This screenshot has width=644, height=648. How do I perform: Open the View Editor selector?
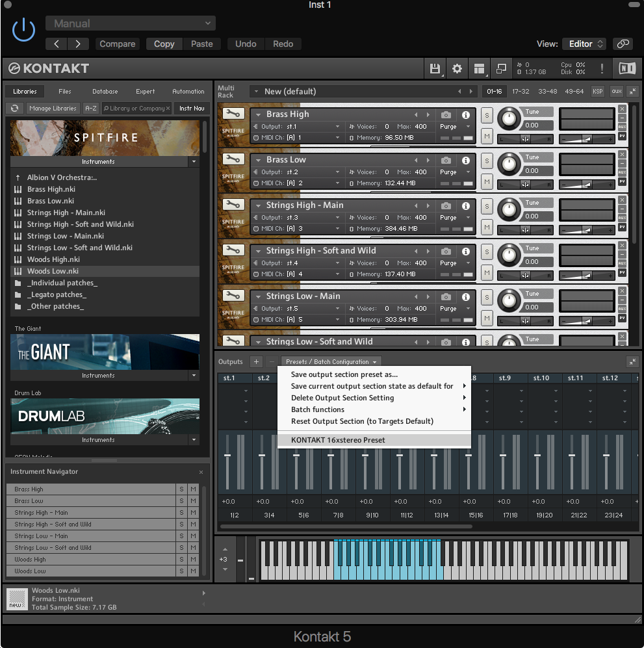point(584,44)
